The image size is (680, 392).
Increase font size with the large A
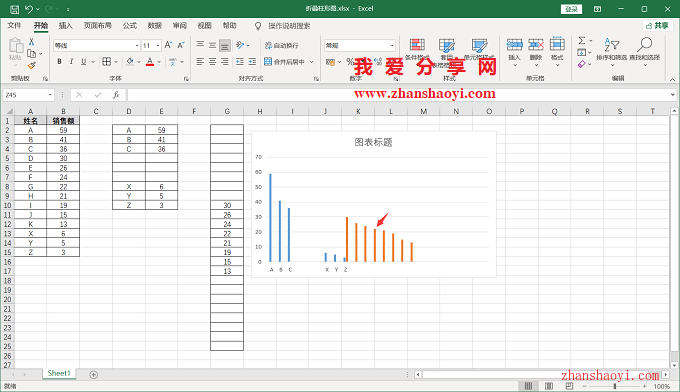[x=168, y=45]
